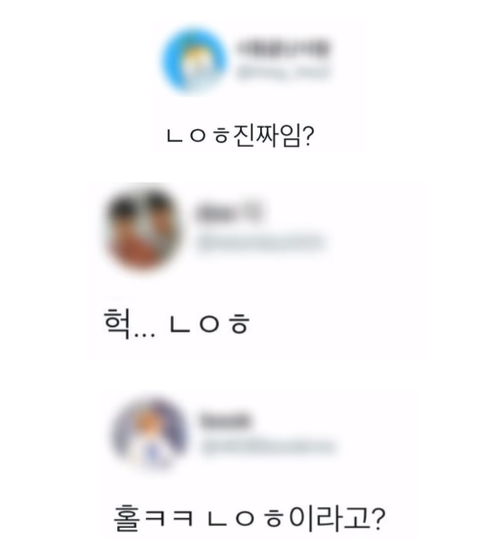Select 이라고 in the last comment

click(x=328, y=518)
